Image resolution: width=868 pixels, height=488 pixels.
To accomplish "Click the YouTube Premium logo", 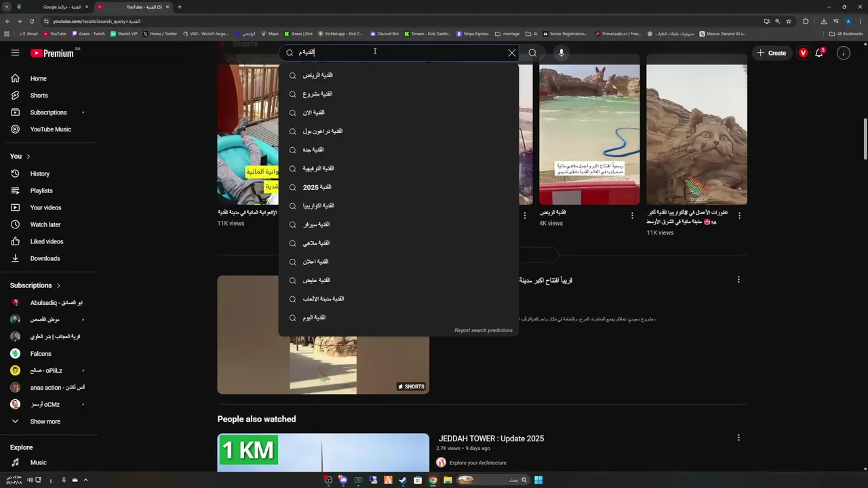I will (52, 53).
